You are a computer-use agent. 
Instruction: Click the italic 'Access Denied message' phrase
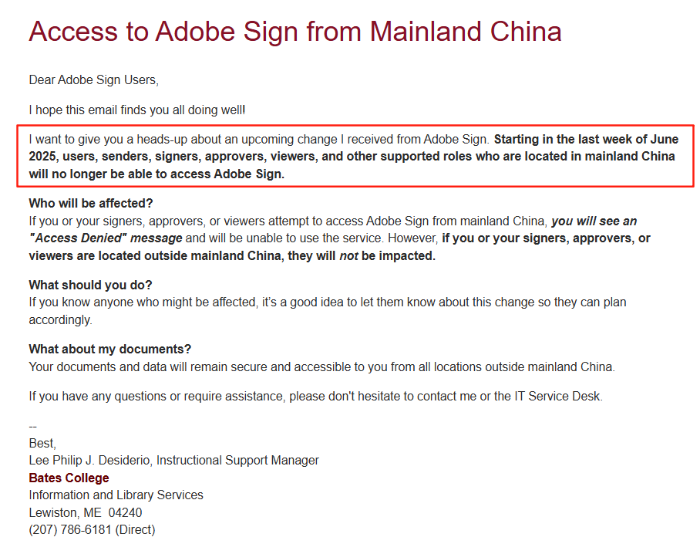tap(105, 238)
